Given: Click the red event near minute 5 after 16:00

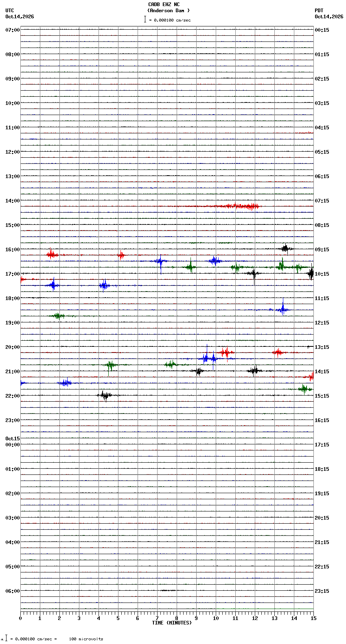Looking at the screenshot, I should coord(121,255).
